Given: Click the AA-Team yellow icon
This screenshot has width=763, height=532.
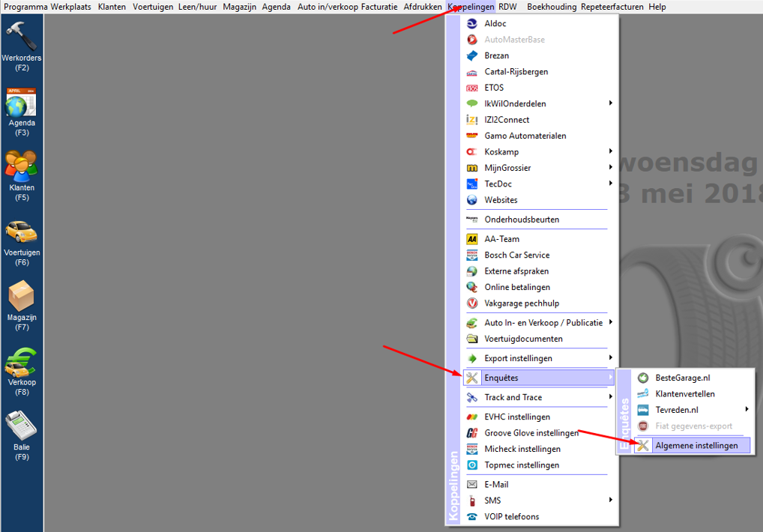Looking at the screenshot, I should point(472,239).
